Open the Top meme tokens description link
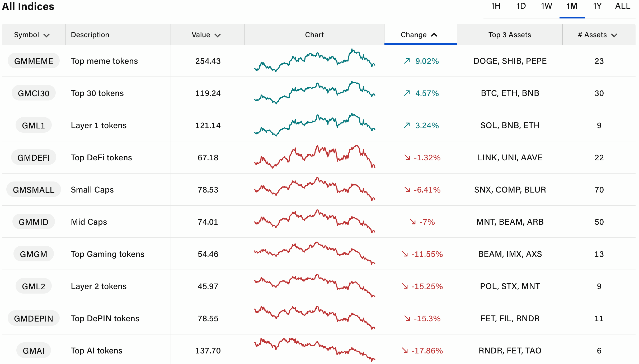The image size is (639, 364). 104,61
